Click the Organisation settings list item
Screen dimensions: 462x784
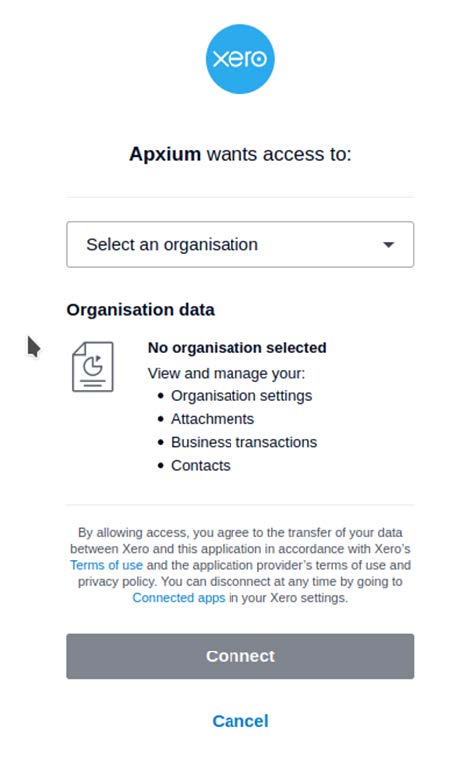242,396
